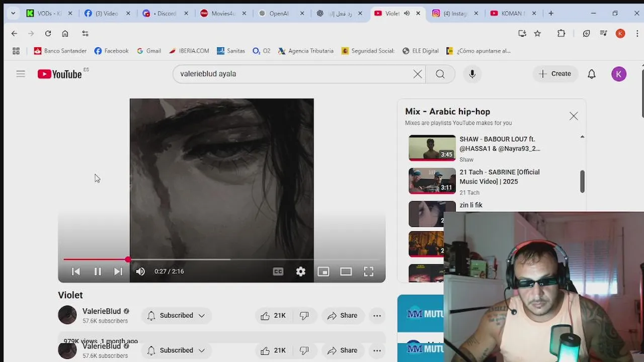Open the Agencia Tributaria bookmark

coord(305,51)
